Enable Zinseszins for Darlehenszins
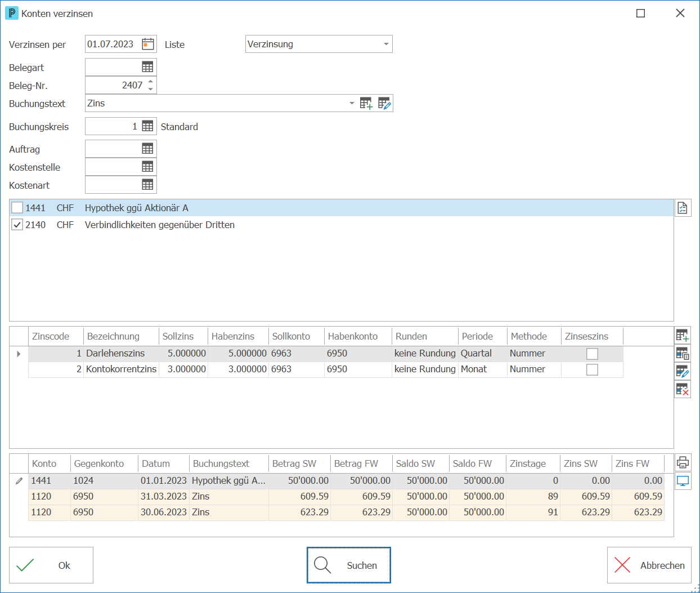Screen dimensions: 700x593 coord(592,354)
